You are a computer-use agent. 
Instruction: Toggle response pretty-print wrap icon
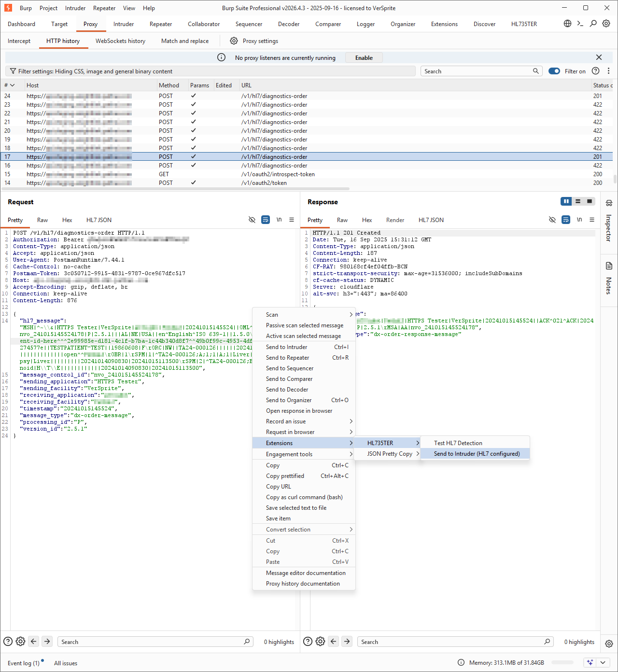(566, 220)
